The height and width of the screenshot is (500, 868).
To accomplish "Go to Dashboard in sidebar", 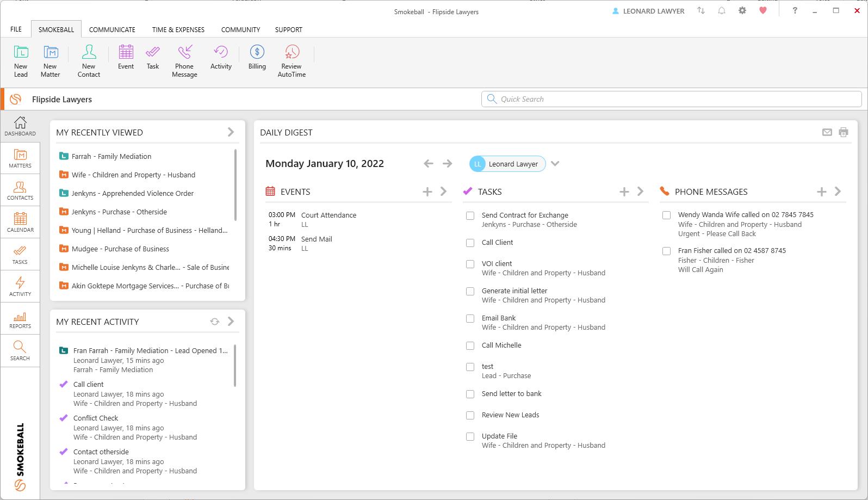I will pyautogui.click(x=20, y=126).
